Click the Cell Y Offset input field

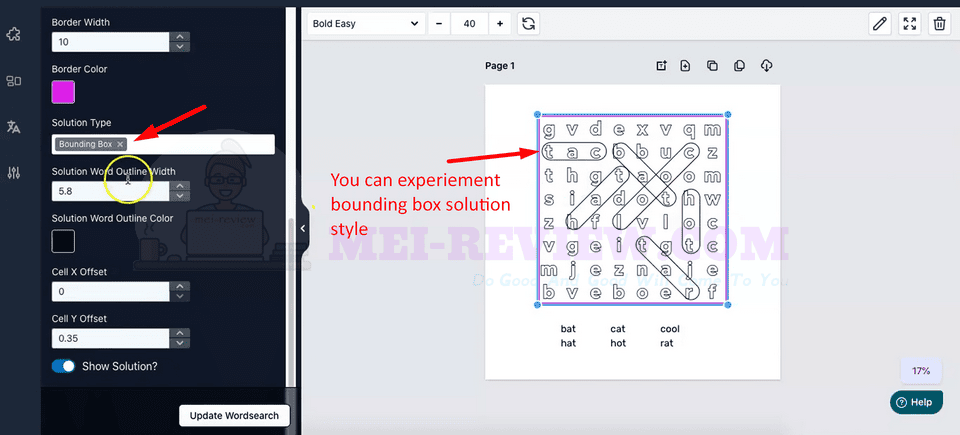[110, 338]
